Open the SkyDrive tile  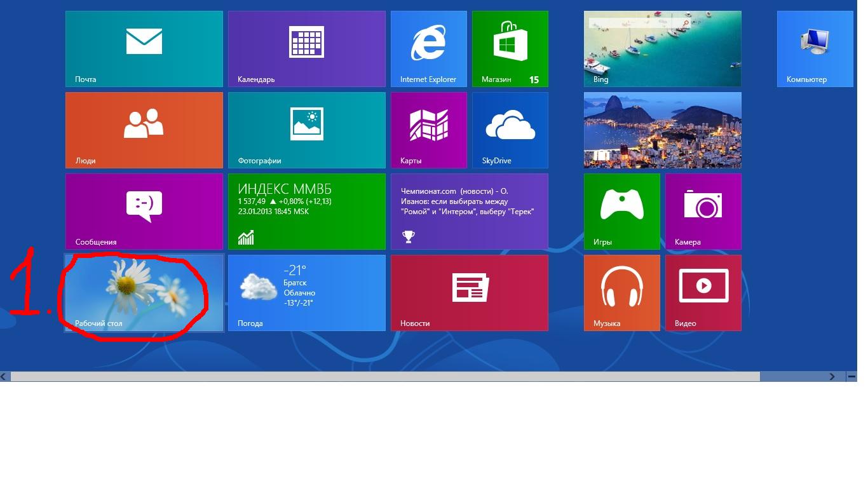510,130
